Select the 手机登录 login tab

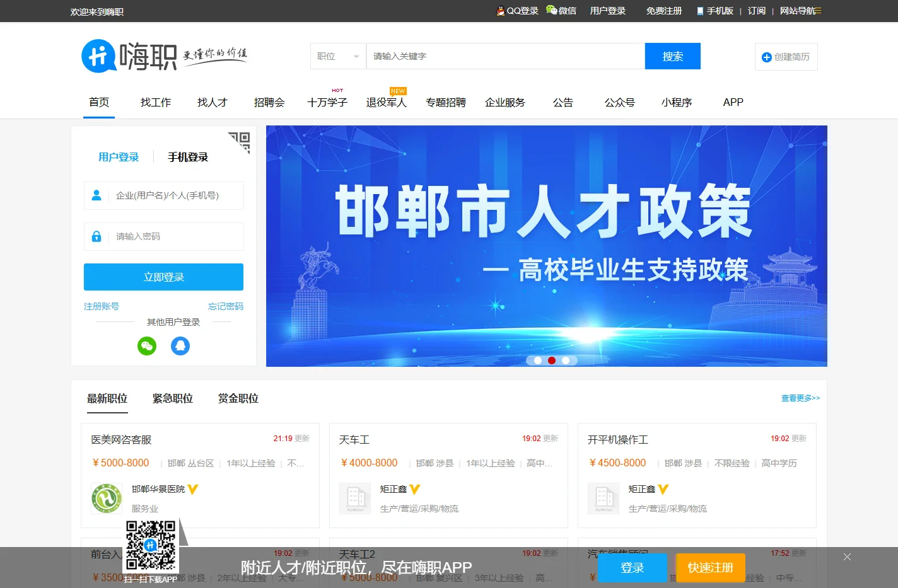(188, 157)
